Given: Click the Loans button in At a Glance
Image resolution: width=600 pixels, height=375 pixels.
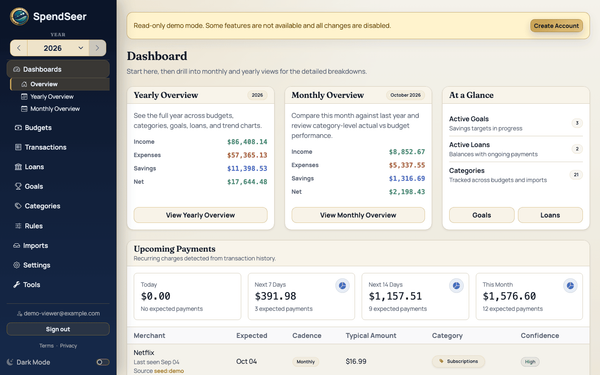Looking at the screenshot, I should coord(550,215).
